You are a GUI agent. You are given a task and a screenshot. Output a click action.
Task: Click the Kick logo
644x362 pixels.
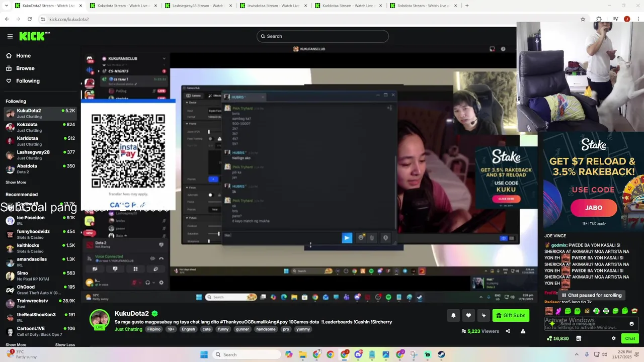coord(34,36)
